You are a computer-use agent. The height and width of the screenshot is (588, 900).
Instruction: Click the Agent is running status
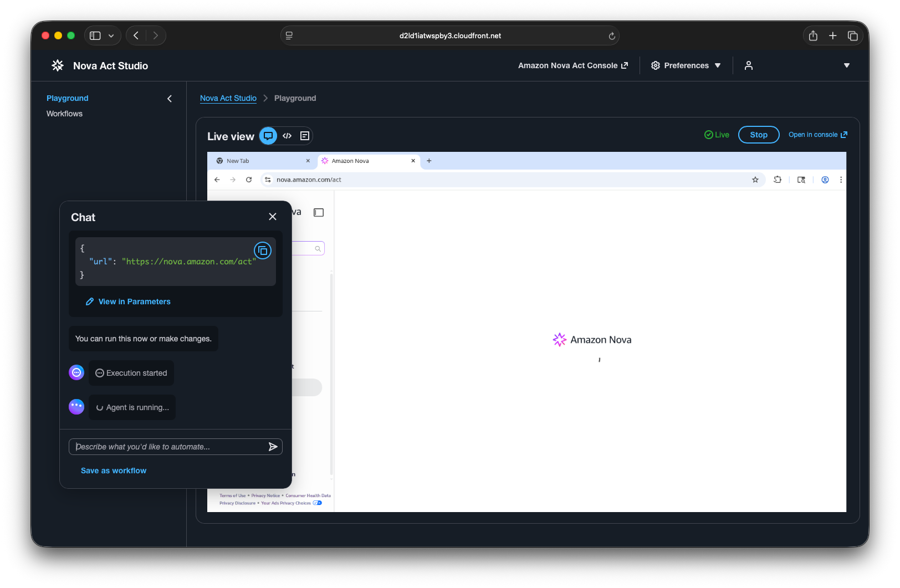(x=132, y=407)
